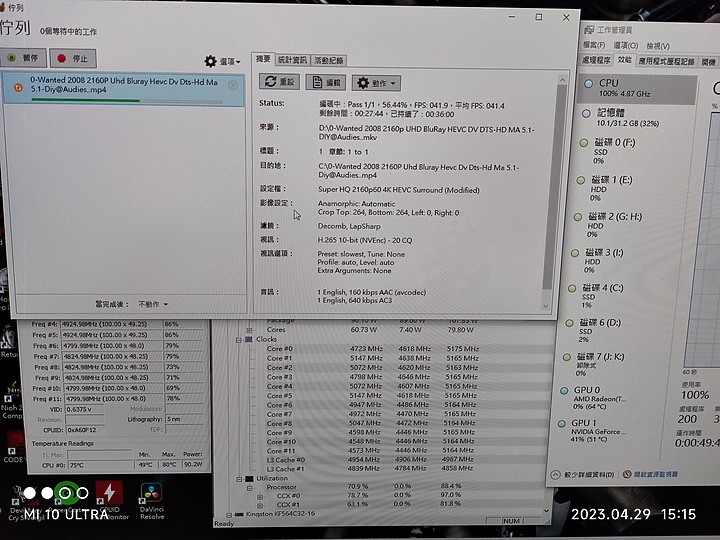Expand the Kingston KF564C32-16 node in HWMonitor

click(x=229, y=514)
